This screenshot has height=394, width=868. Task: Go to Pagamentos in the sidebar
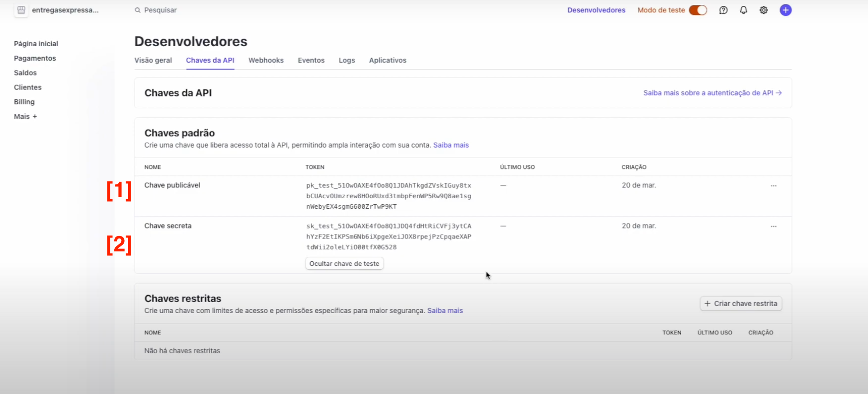[35, 58]
